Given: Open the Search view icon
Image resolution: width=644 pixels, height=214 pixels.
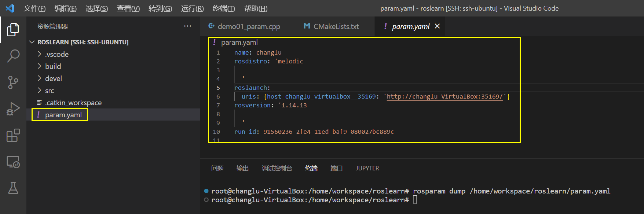Looking at the screenshot, I should [x=13, y=56].
